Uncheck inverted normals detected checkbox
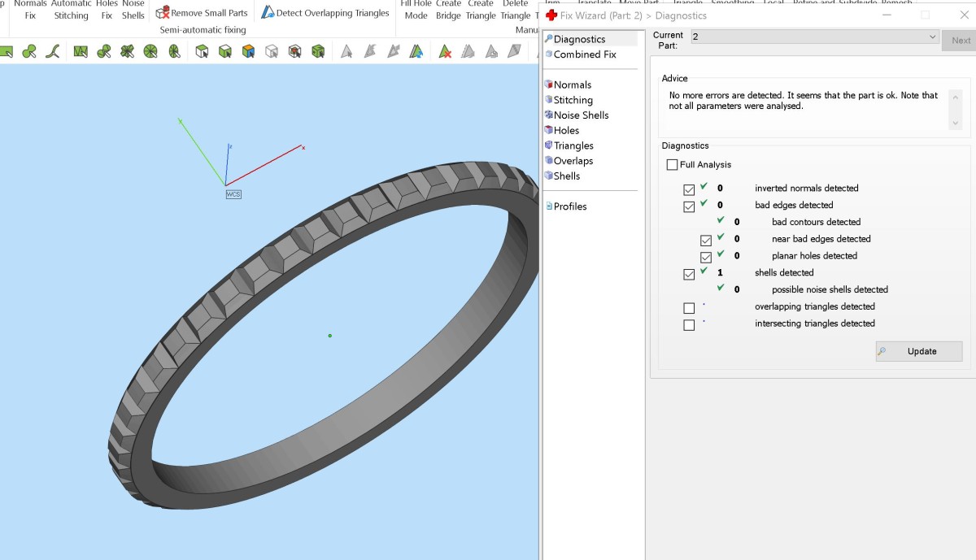This screenshot has width=976, height=560. [689, 189]
